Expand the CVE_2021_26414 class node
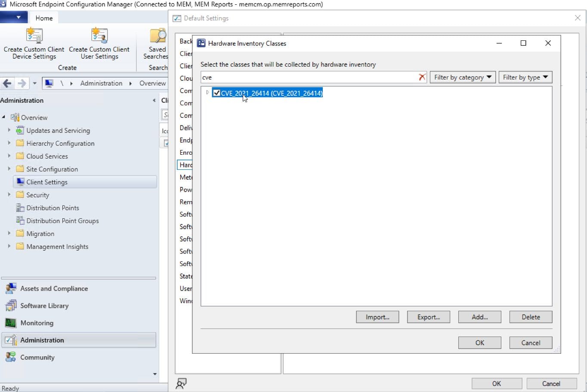Viewport: 587px width, 392px height. (x=207, y=92)
